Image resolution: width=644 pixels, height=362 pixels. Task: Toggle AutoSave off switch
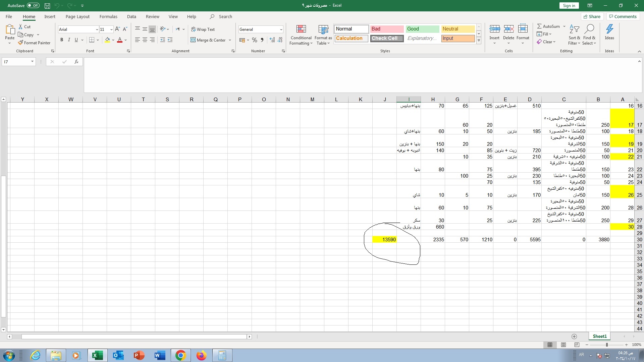pos(33,5)
